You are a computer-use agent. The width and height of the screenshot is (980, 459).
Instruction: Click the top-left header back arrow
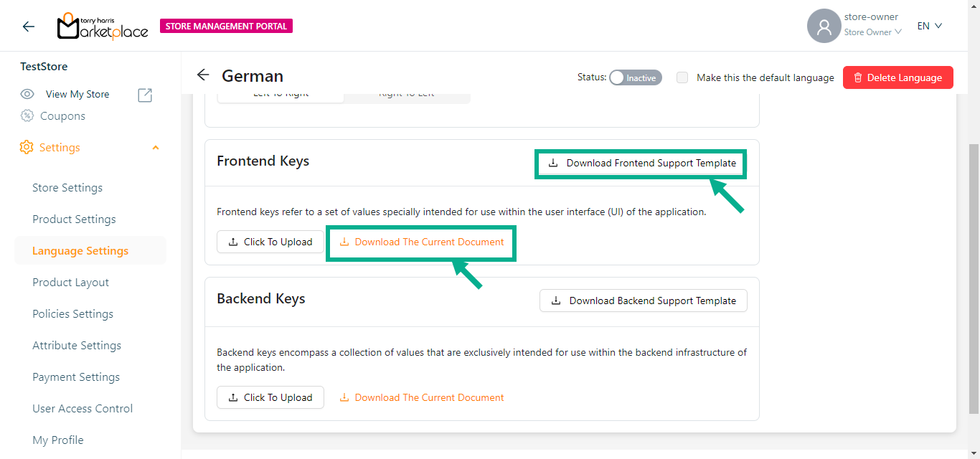click(29, 27)
